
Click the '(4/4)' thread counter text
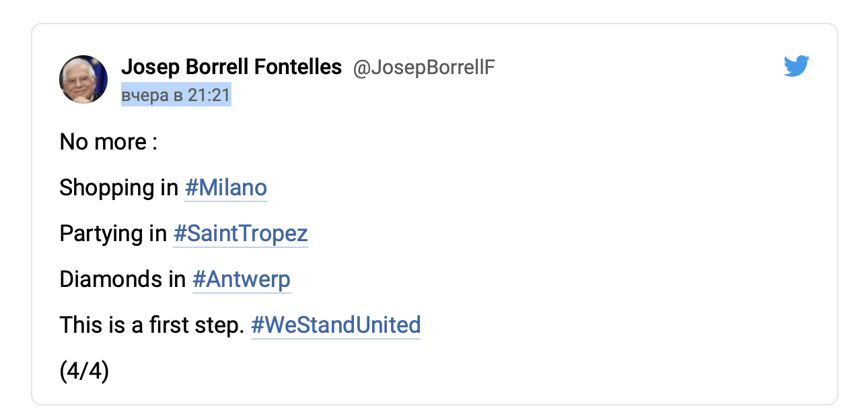84,371
